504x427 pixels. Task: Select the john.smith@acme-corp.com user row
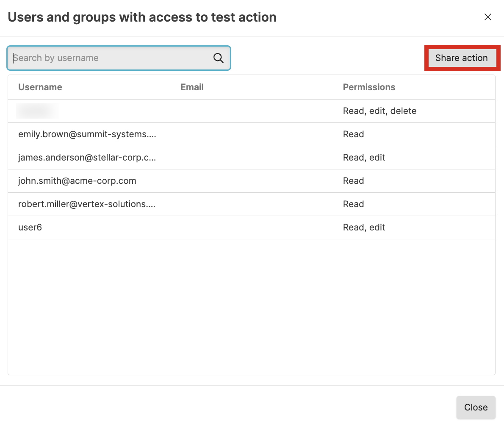click(77, 181)
